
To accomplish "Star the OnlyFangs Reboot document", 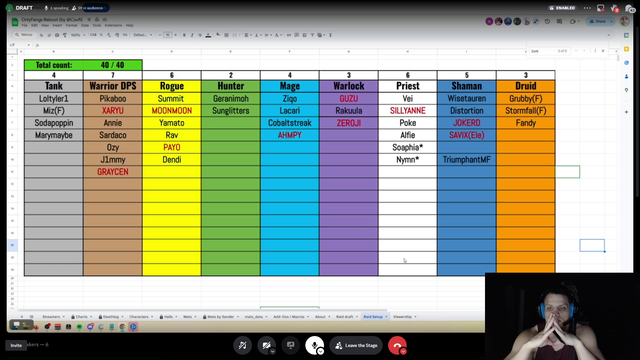I will 89,19.
